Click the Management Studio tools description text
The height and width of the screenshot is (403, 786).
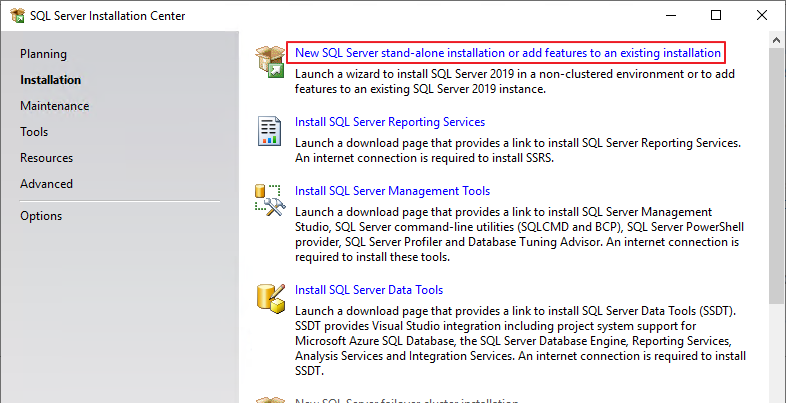click(519, 235)
